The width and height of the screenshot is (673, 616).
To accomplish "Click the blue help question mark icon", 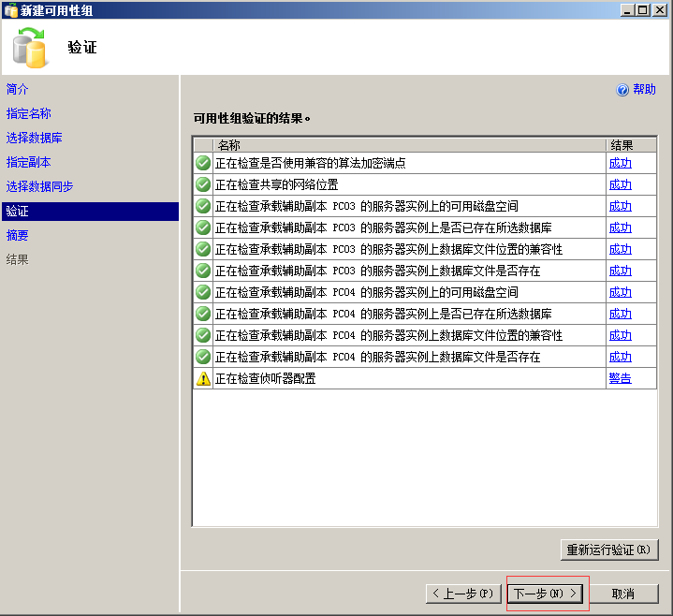I will pyautogui.click(x=622, y=90).
